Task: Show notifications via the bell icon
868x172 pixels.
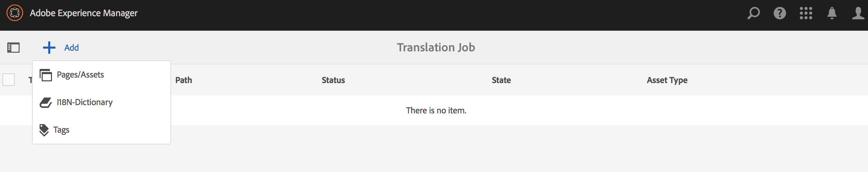Action: click(832, 13)
